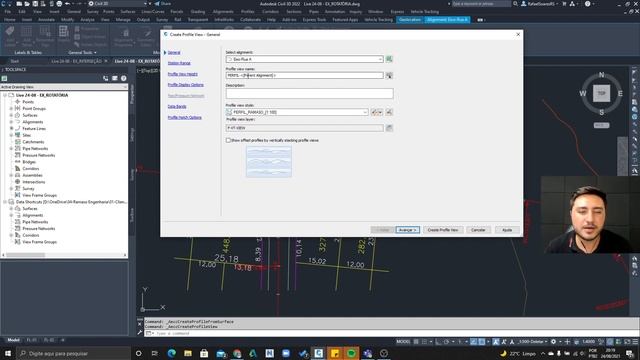Switch to the Start drawing tab

click(14, 61)
